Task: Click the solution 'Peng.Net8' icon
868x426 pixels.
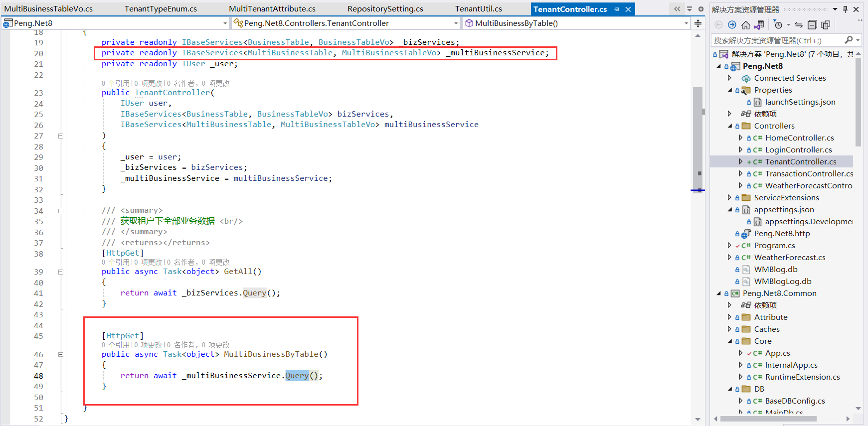Action: point(723,54)
